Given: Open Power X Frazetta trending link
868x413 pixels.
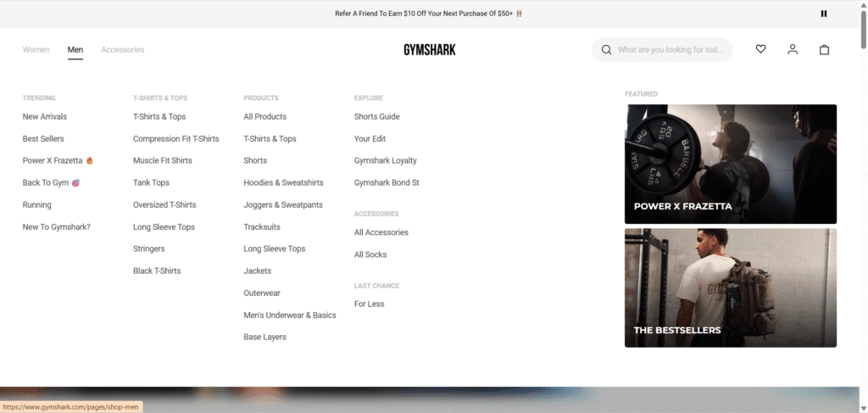Looking at the screenshot, I should coord(58,160).
